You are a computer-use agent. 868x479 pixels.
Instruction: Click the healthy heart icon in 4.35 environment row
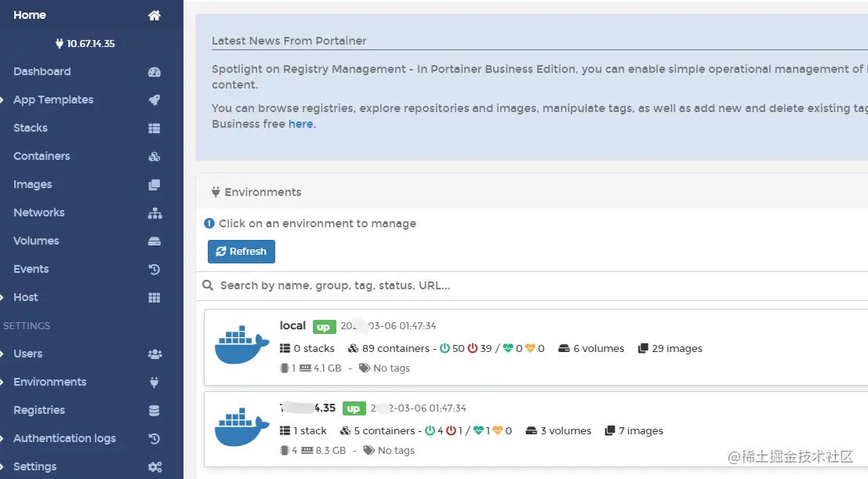tap(478, 431)
